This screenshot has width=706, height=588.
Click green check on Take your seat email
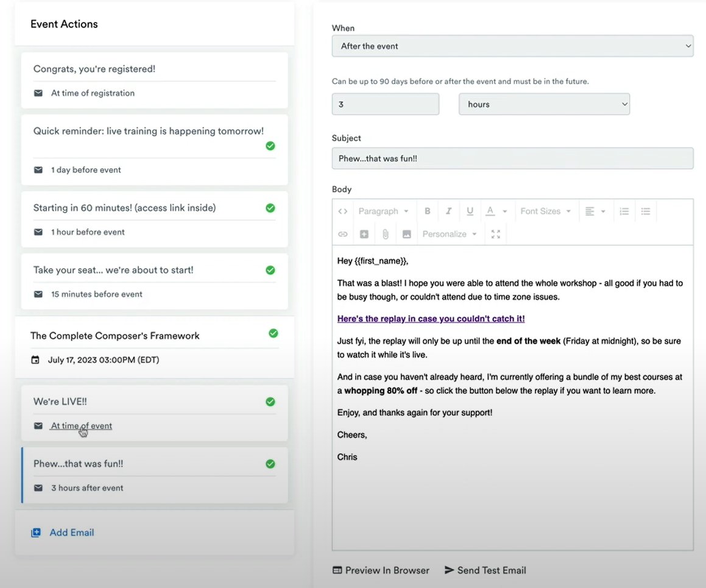(x=270, y=270)
